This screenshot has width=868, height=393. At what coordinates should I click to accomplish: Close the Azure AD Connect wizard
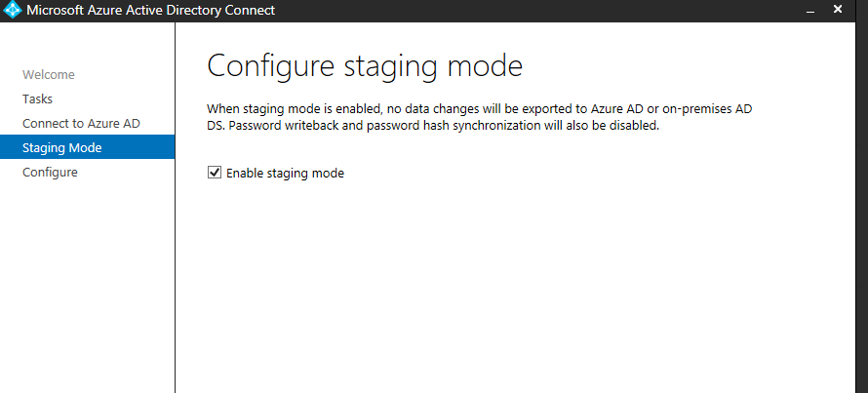(838, 10)
